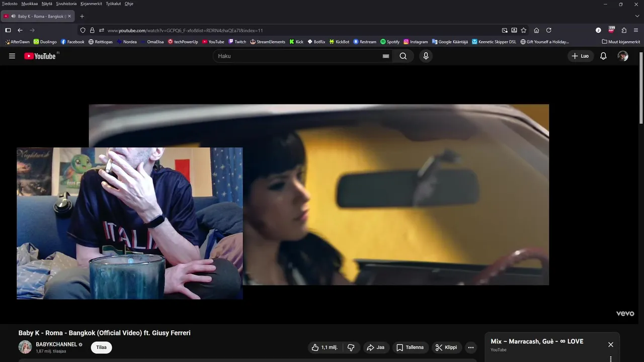Open the Kirjanmerkit menu
This screenshot has height=362, width=644.
point(91,4)
